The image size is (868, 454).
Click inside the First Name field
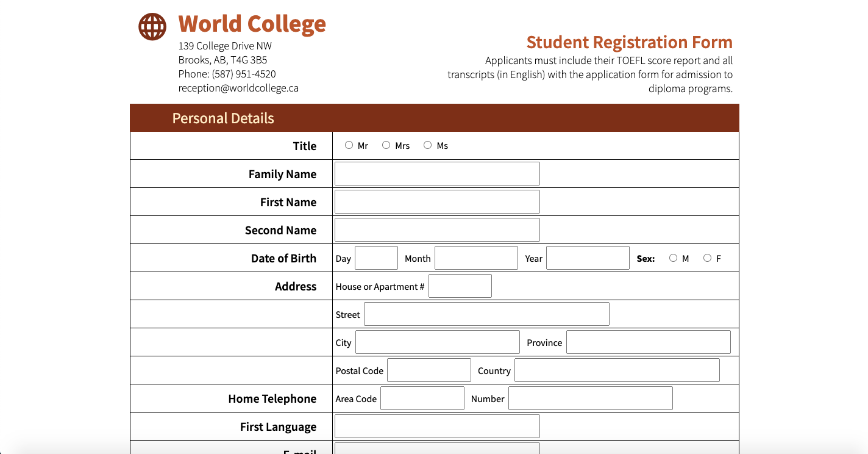click(436, 201)
